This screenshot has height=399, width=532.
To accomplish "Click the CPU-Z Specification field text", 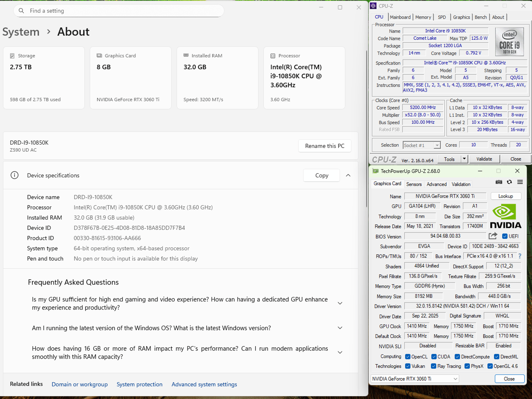I will [x=465, y=63].
